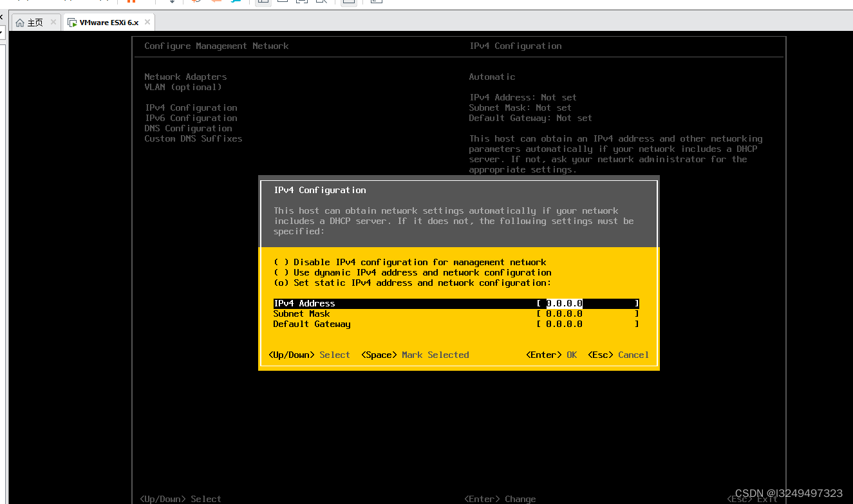The width and height of the screenshot is (853, 504).
Task: Click <Enter> Change at screen bottom
Action: [500, 499]
